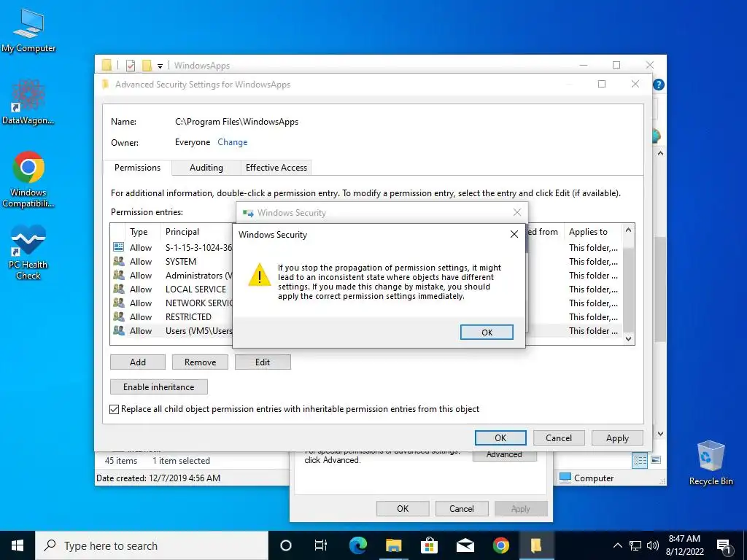The image size is (747, 560).
Task: Open Microsoft Store from the taskbar
Action: [429, 545]
